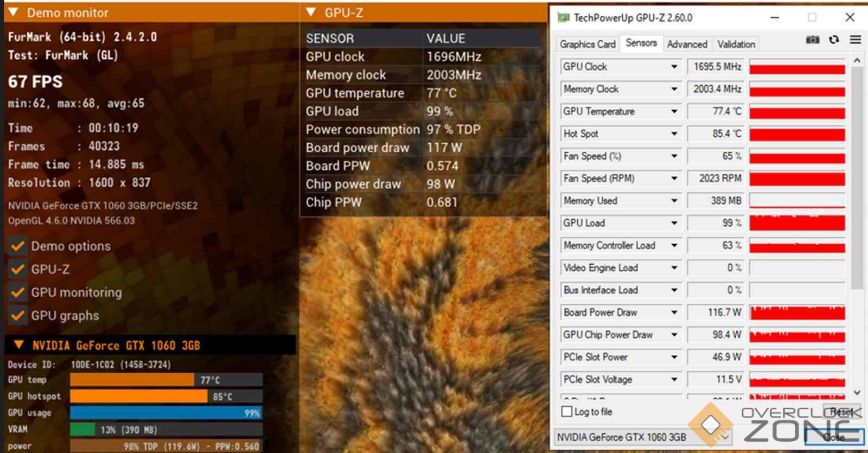Open the GPU Temperature sensor dropdown
The width and height of the screenshot is (868, 453).
pos(674,111)
